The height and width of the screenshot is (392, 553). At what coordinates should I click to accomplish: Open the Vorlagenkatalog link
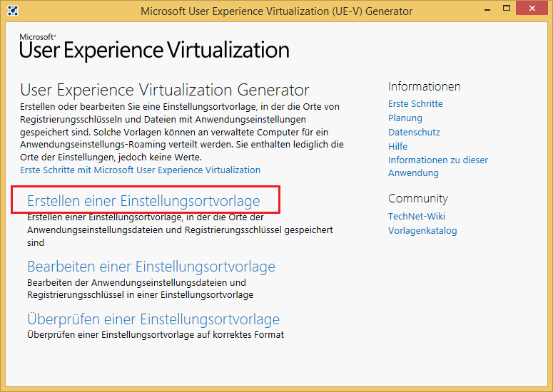pyautogui.click(x=422, y=231)
